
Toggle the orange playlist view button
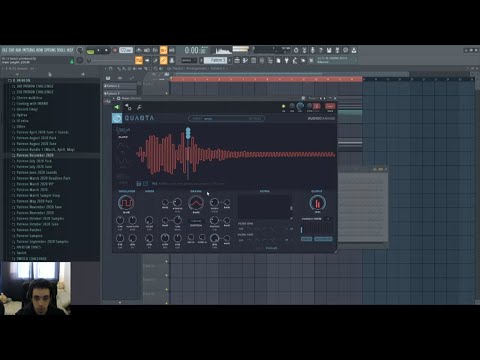point(139,60)
